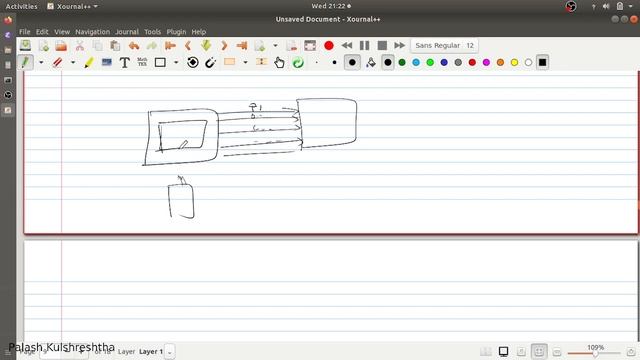Click the Save document icon
The height and width of the screenshot is (360, 640).
pyautogui.click(x=25, y=45)
